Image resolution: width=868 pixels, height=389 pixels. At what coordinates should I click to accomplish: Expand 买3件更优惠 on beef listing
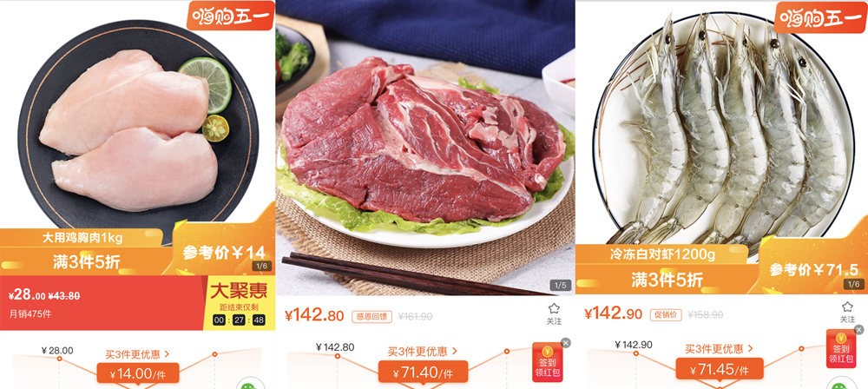[x=423, y=352]
